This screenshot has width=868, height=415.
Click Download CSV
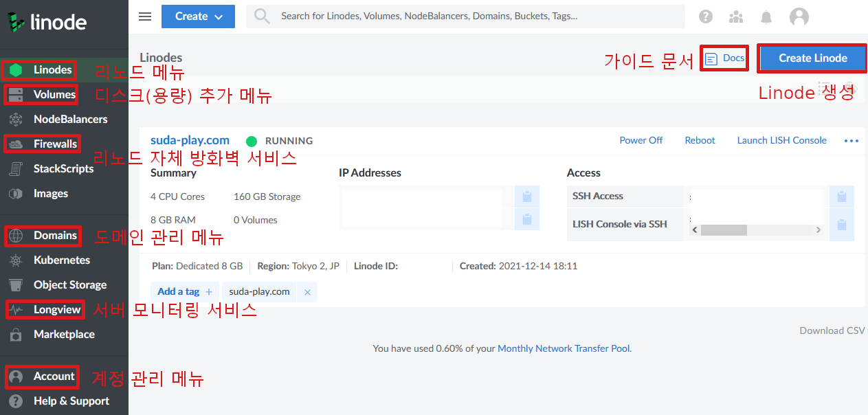(832, 330)
